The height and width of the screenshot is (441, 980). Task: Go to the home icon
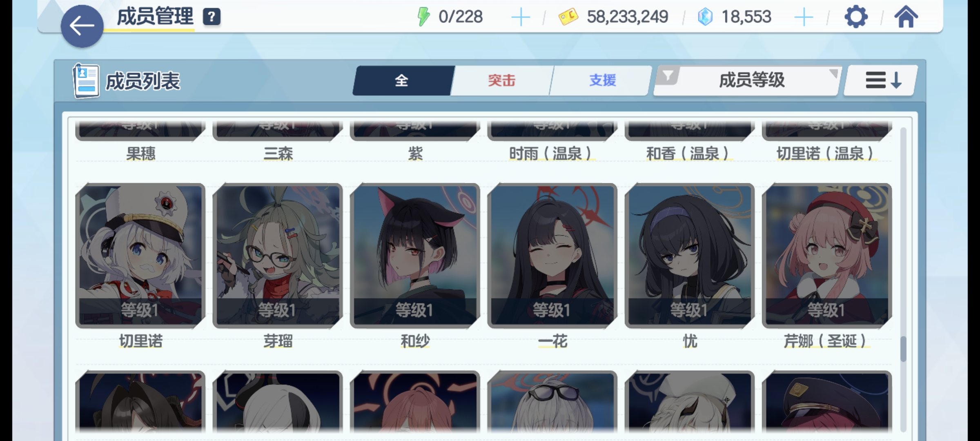click(906, 17)
